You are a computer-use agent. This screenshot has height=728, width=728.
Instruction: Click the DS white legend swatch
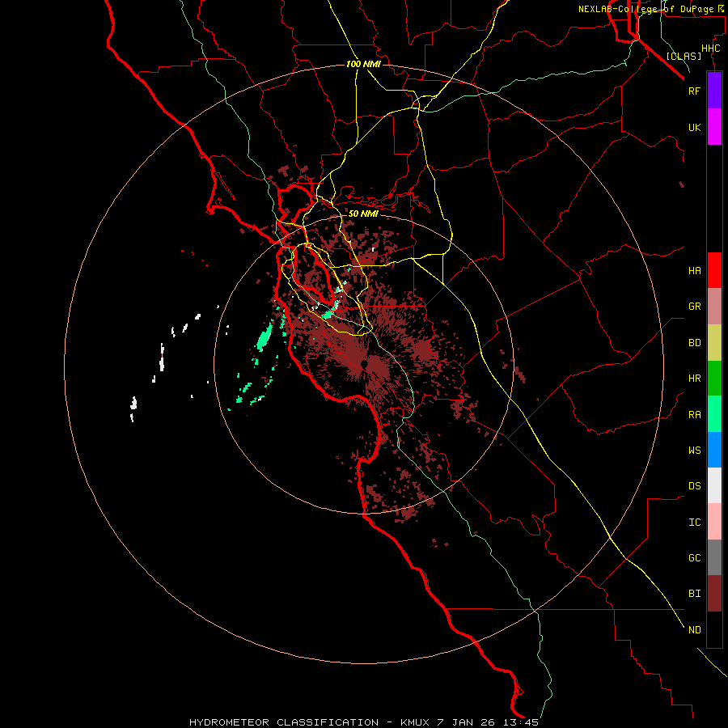[714, 485]
